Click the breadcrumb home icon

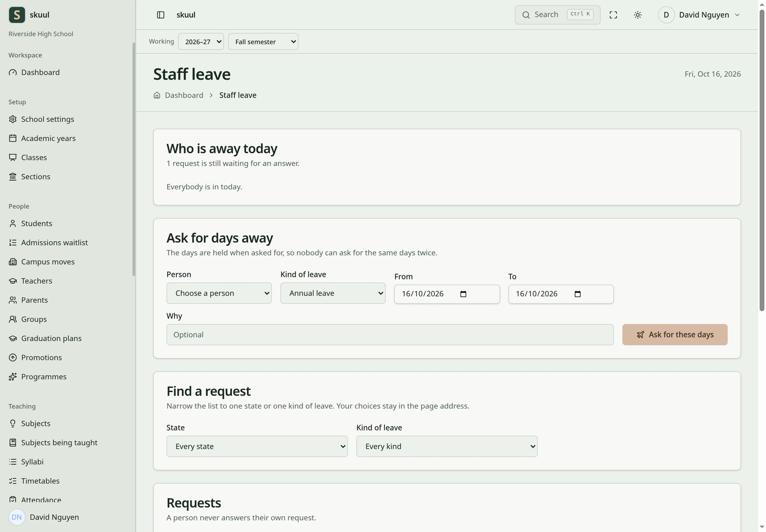(x=157, y=95)
